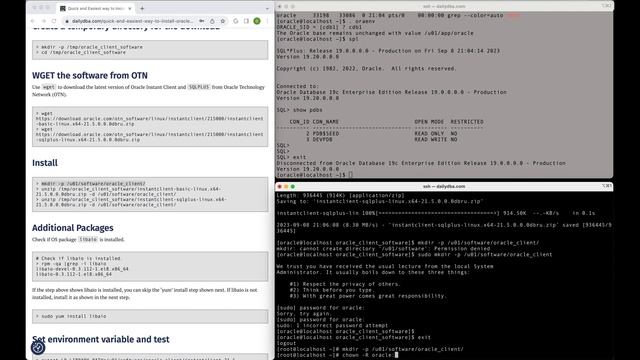Viewport: 640px width, 360px height.
Task: Click the inline libaio code label
Action: (x=88, y=240)
